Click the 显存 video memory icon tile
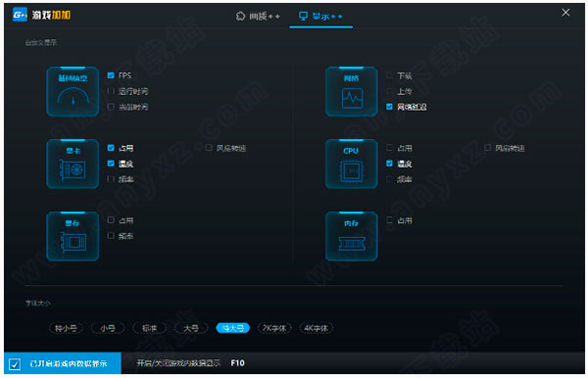The width and height of the screenshot is (588, 378). [73, 236]
